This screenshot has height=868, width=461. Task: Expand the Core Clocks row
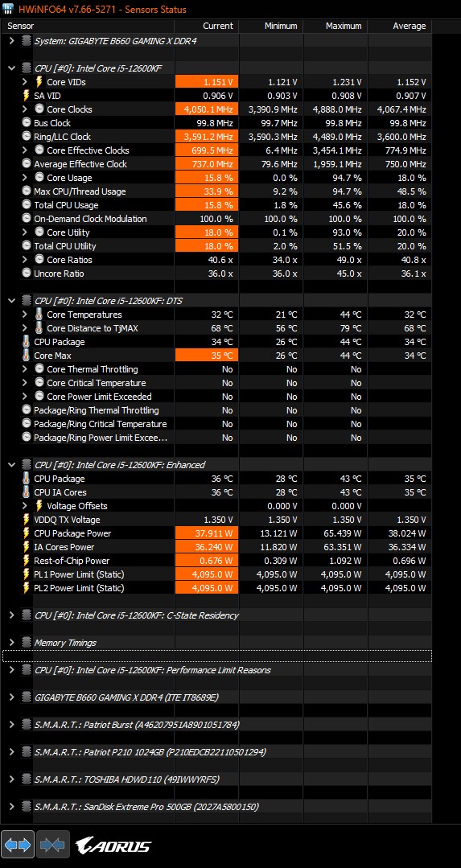[24, 109]
